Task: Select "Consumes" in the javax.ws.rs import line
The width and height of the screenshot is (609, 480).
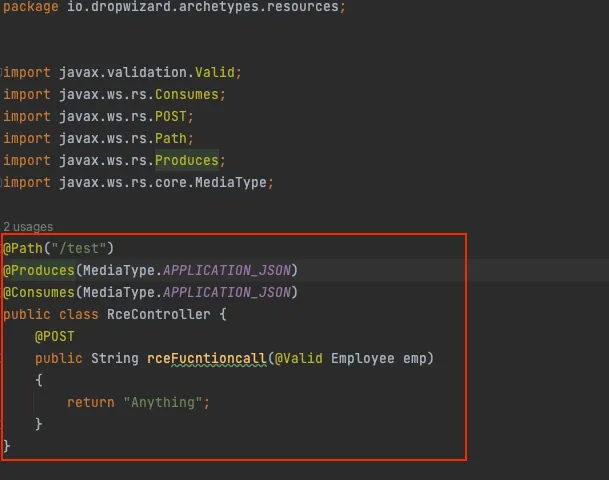Action: pyautogui.click(x=187, y=95)
